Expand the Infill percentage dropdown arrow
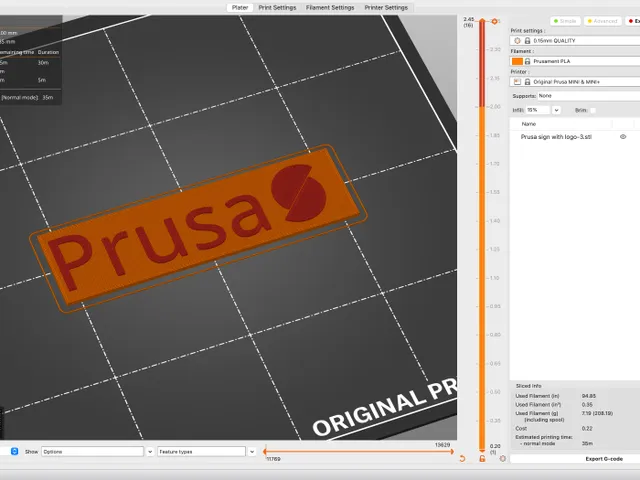640x480 pixels. point(556,110)
